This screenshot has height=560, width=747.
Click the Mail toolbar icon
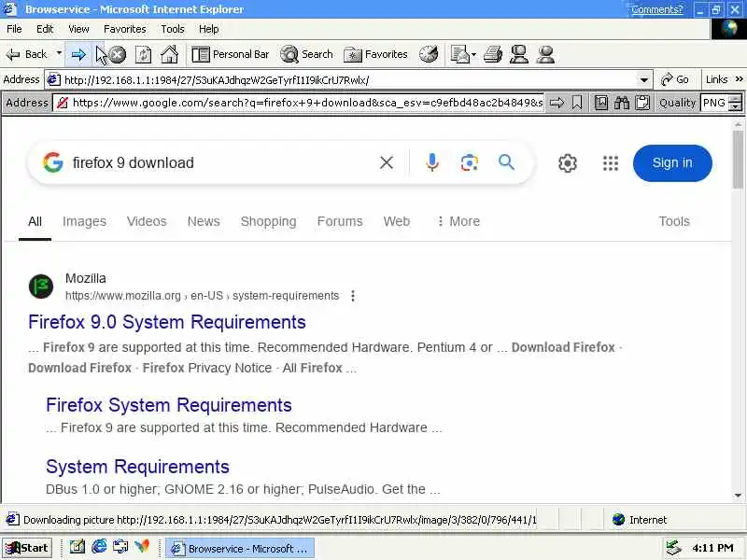459,55
